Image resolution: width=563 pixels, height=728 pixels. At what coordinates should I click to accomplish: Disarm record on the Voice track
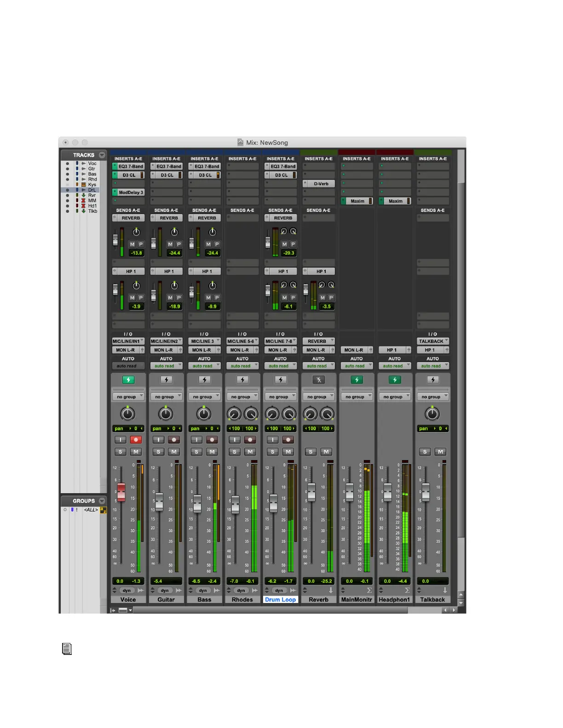click(136, 440)
